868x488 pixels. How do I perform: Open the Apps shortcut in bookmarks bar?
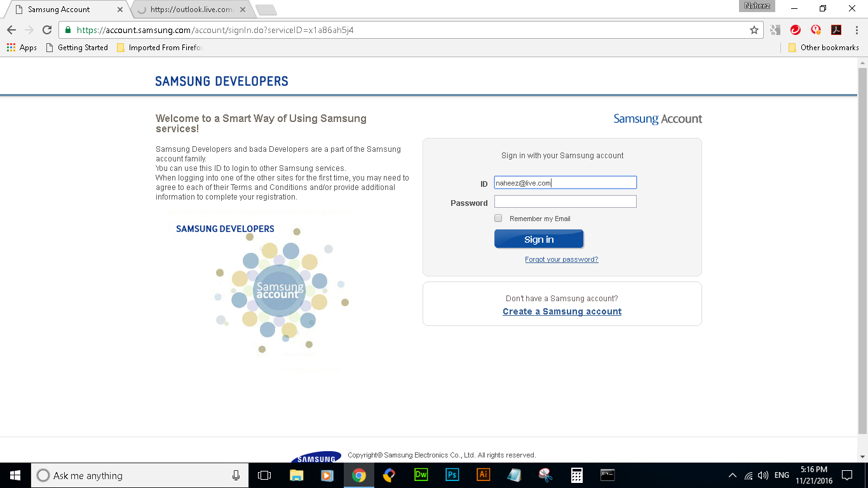pos(22,48)
